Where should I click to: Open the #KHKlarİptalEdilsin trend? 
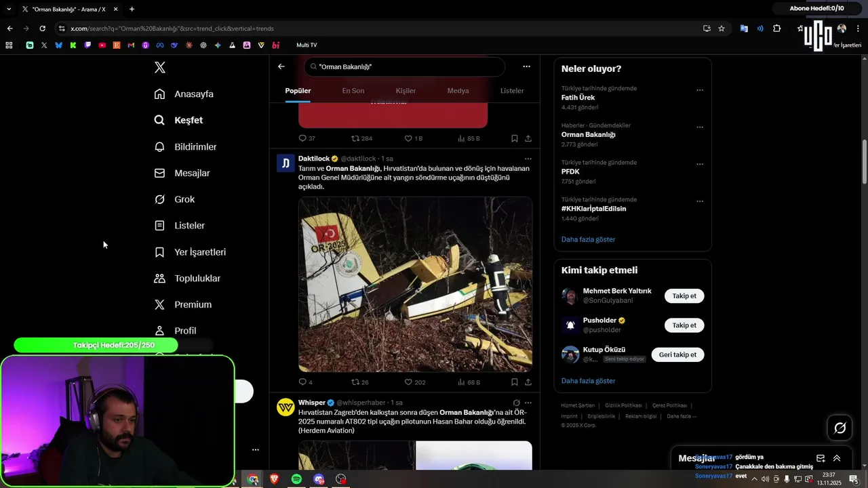coord(593,209)
